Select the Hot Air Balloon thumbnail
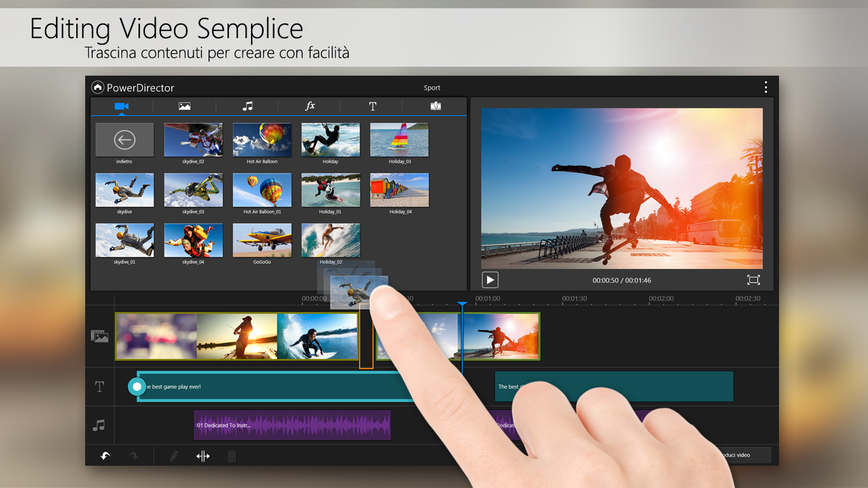 point(262,140)
